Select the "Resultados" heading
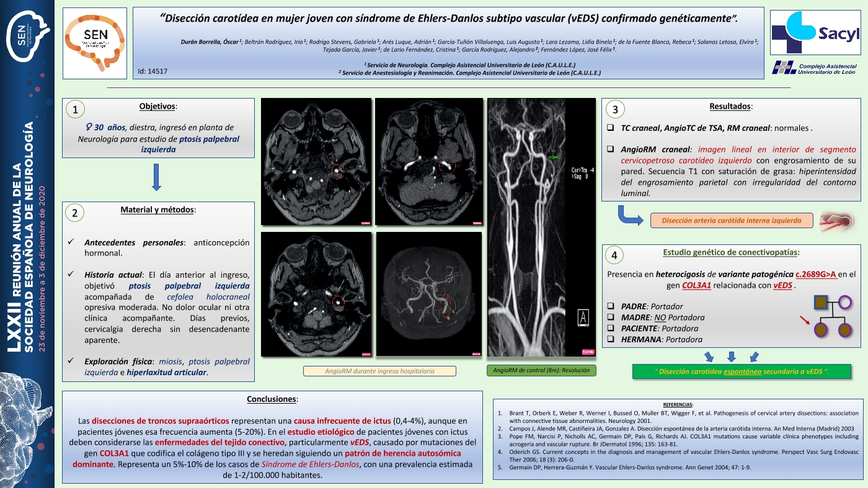 731,107
